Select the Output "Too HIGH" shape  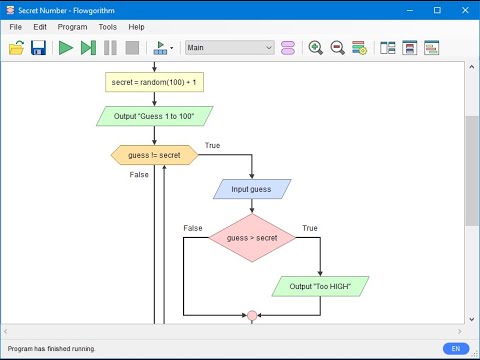320,286
